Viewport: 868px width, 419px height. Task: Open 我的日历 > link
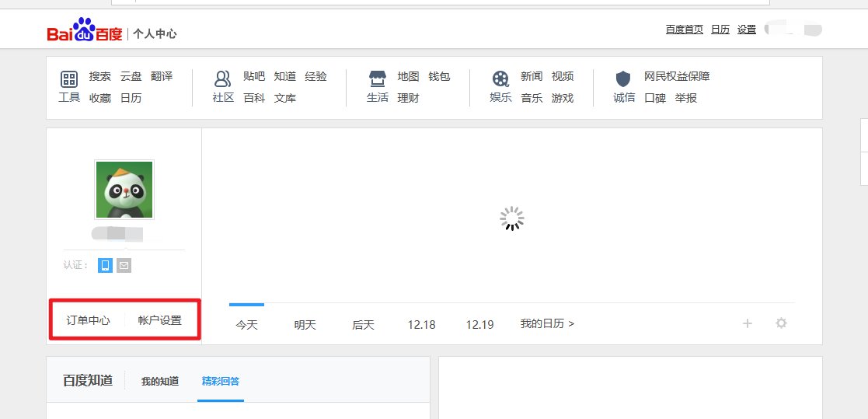click(x=548, y=323)
